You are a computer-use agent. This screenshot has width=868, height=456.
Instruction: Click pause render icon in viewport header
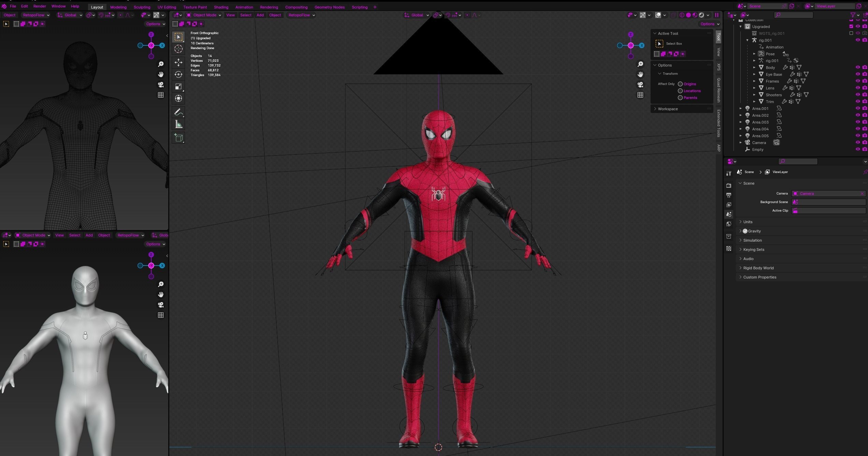coord(717,15)
